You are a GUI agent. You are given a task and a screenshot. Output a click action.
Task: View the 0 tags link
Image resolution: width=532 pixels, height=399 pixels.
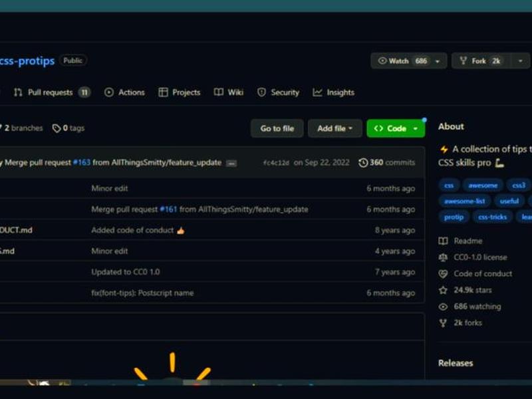[x=68, y=128]
